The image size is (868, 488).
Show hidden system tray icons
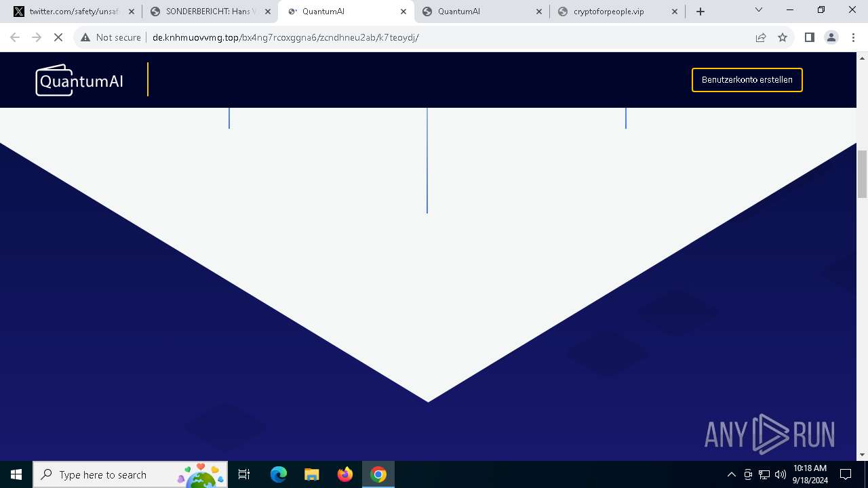(x=731, y=474)
